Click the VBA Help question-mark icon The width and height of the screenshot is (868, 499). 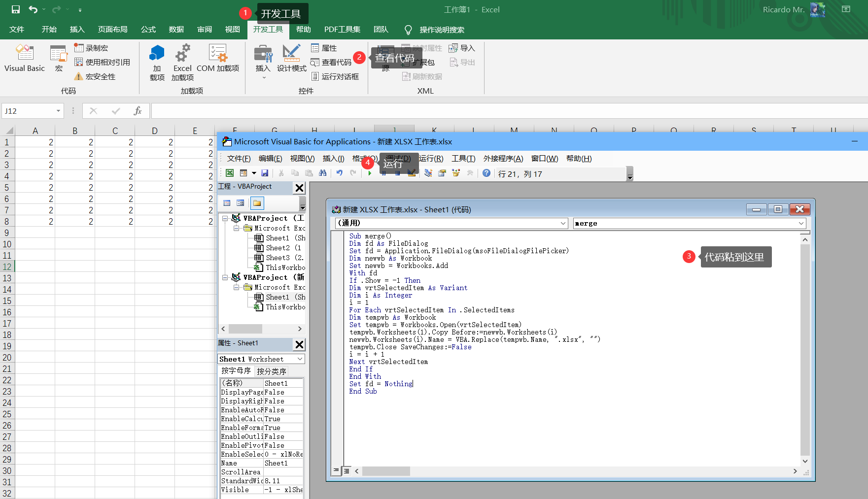tap(486, 173)
